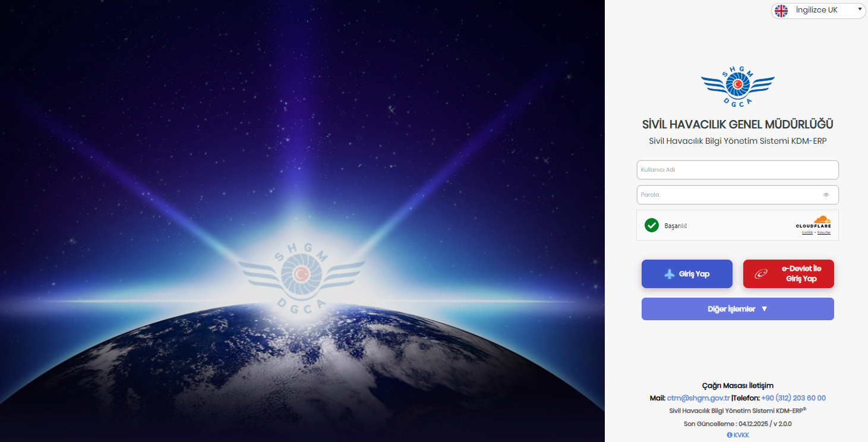Click the Cloudflare cloud logo
This screenshot has width=868, height=442.
822,219
